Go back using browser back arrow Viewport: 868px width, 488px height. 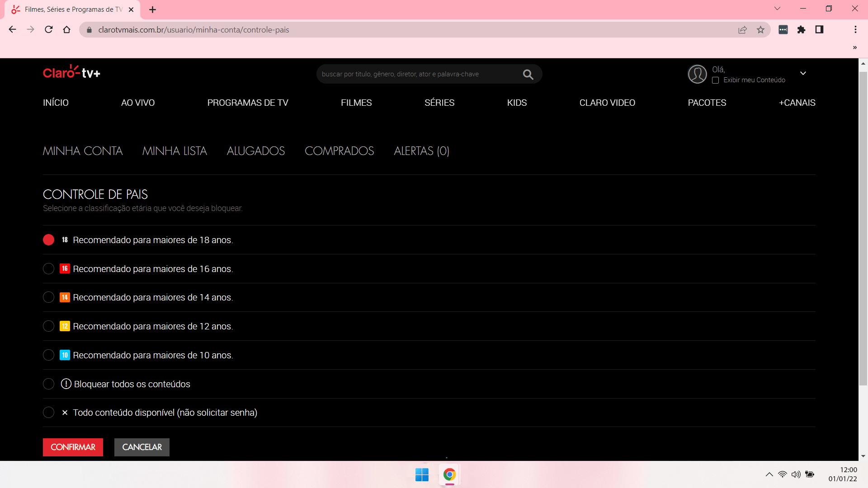[12, 30]
